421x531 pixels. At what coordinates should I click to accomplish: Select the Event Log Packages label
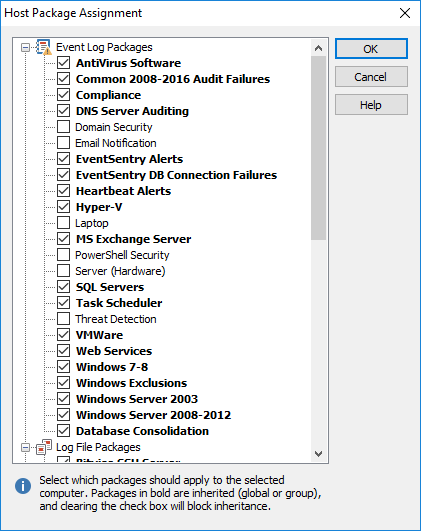point(104,47)
